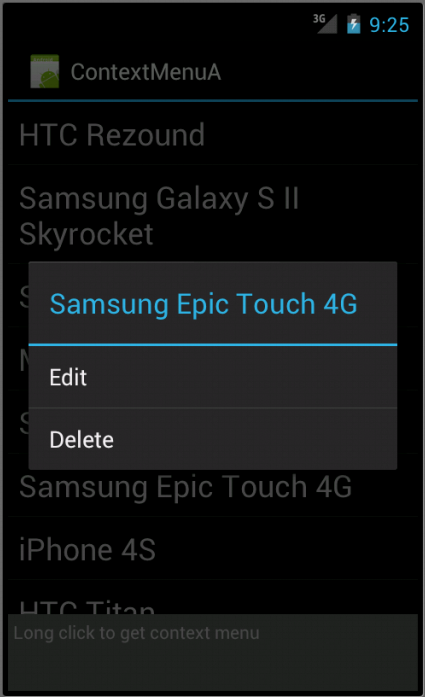Screen dimensions: 425x697
Task: Choose Delete from the context menu
Action: click(213, 439)
